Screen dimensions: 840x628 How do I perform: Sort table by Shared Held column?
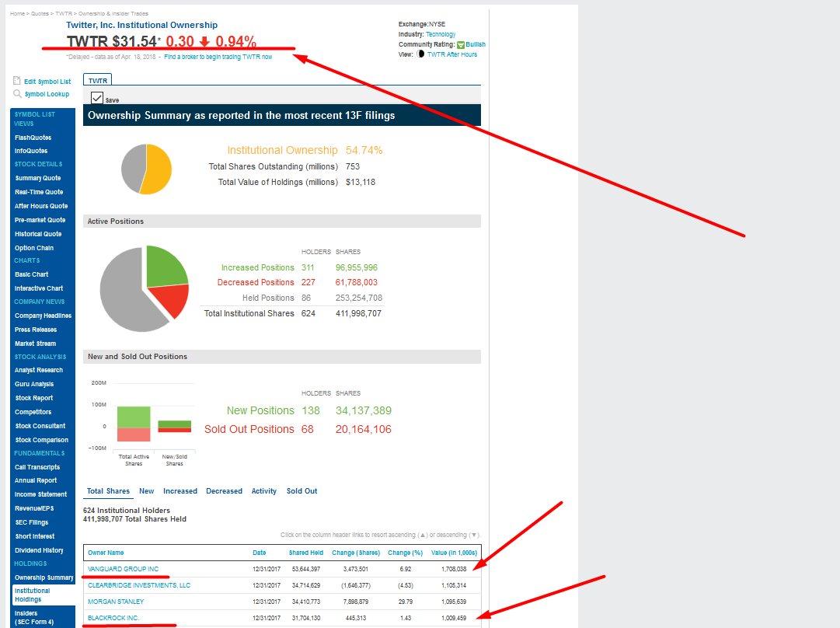pyautogui.click(x=306, y=553)
